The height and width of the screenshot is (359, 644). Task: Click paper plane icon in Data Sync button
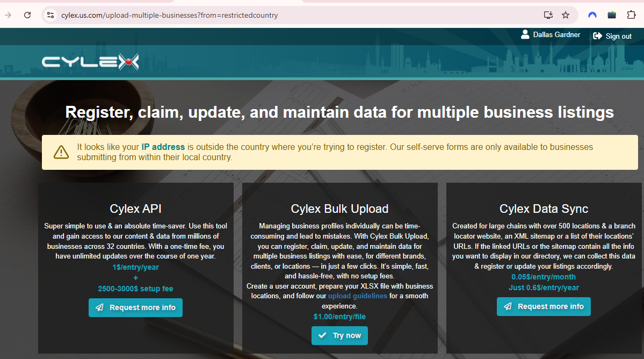508,306
